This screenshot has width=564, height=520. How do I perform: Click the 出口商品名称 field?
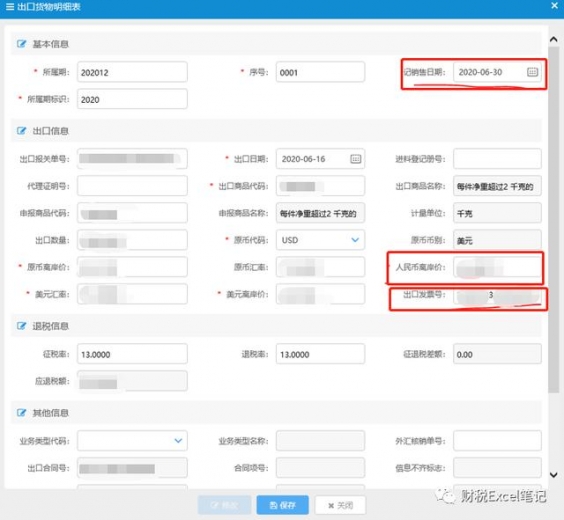[x=497, y=186]
